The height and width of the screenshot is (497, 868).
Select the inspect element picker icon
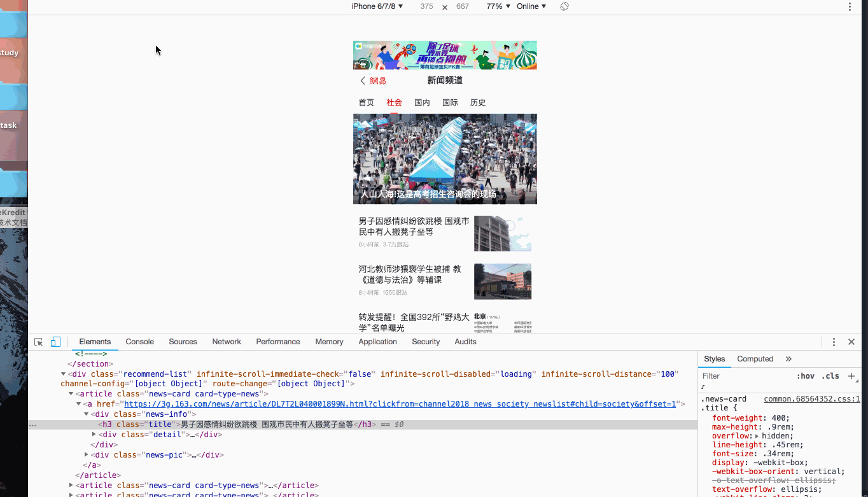(38, 342)
